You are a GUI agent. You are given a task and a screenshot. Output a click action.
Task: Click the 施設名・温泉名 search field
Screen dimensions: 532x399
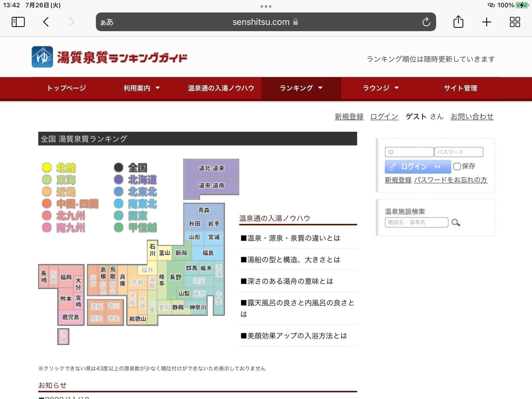coord(416,222)
